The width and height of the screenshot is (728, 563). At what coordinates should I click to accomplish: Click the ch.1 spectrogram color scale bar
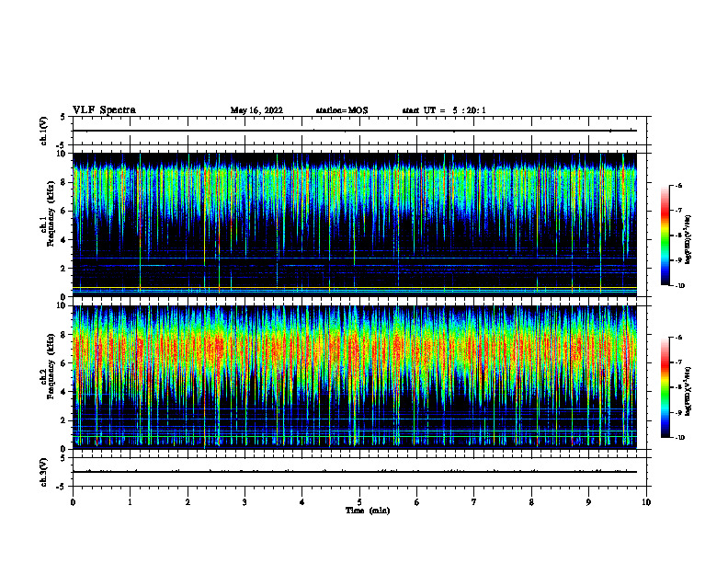tap(665, 236)
